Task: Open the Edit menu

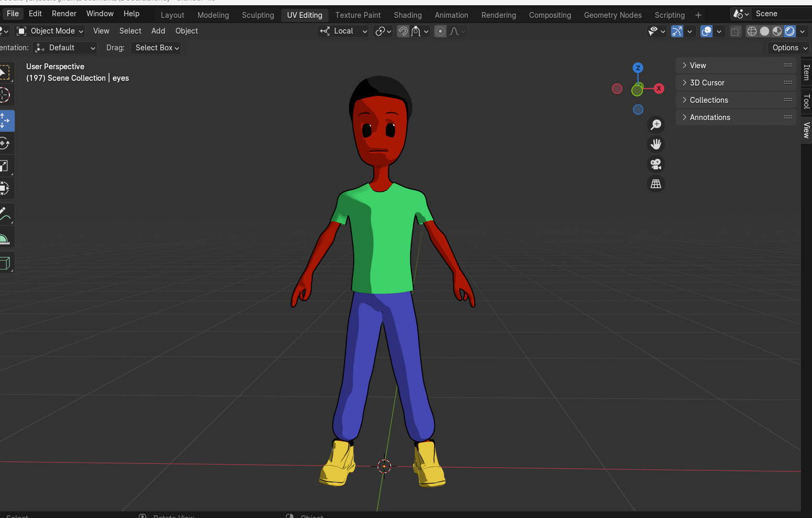Action: tap(35, 14)
